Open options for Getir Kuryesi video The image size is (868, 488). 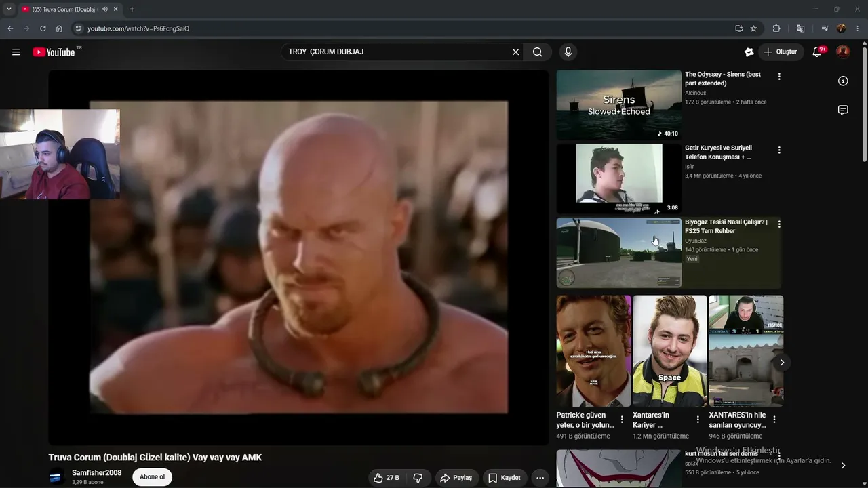pos(779,150)
